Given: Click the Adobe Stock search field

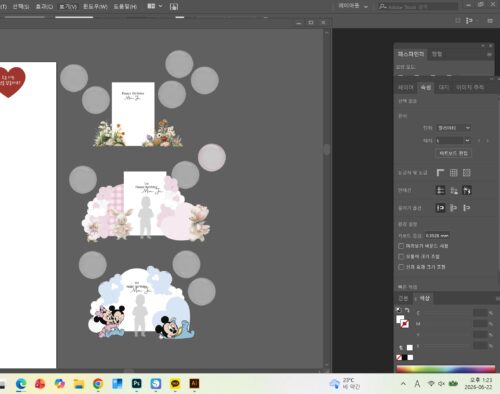Looking at the screenshot, I should (418, 7).
